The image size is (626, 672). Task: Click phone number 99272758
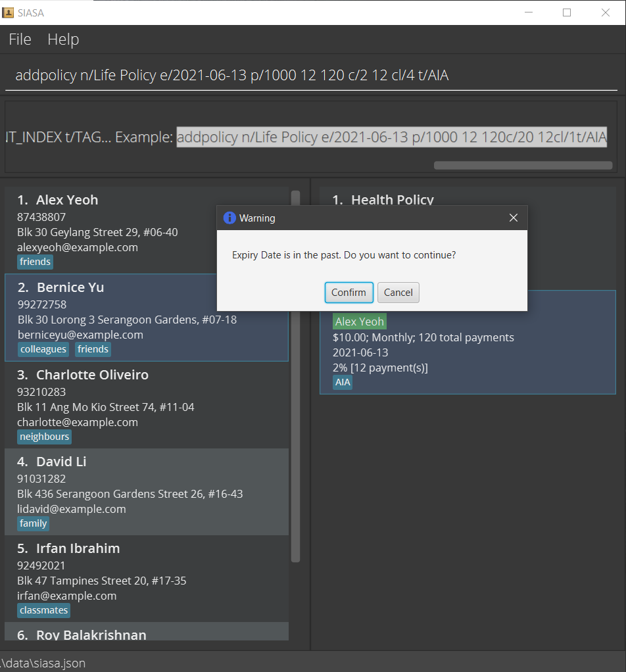point(42,304)
